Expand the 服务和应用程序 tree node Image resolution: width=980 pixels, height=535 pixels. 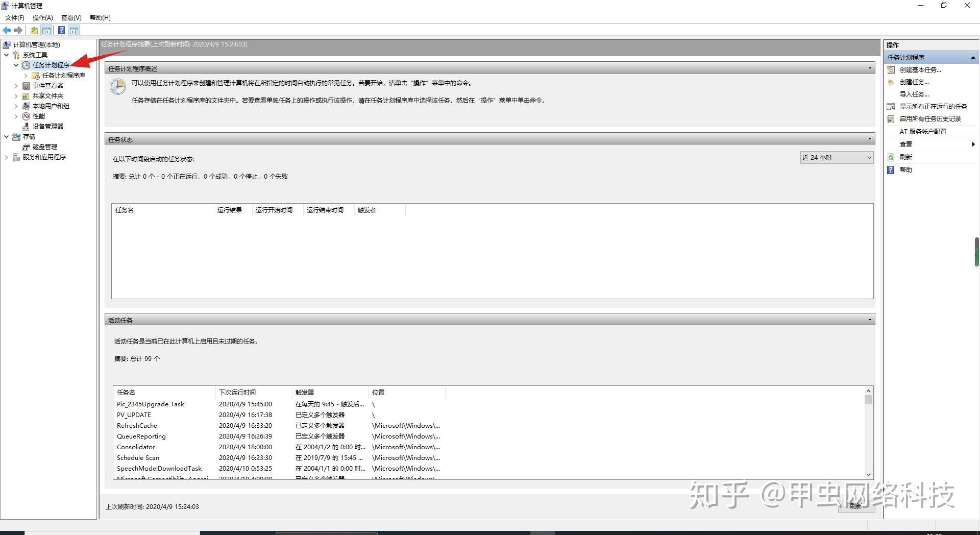(6, 157)
